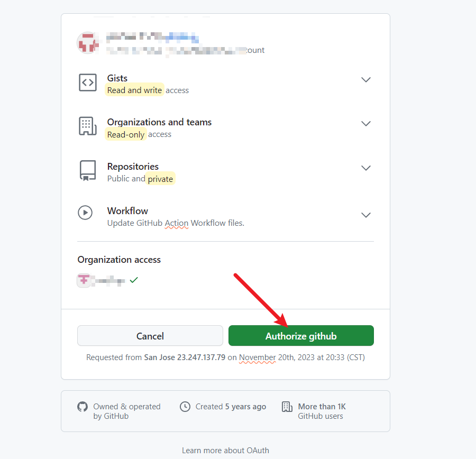Click the Organizations and teams heading
The height and width of the screenshot is (459, 476).
[x=159, y=122]
